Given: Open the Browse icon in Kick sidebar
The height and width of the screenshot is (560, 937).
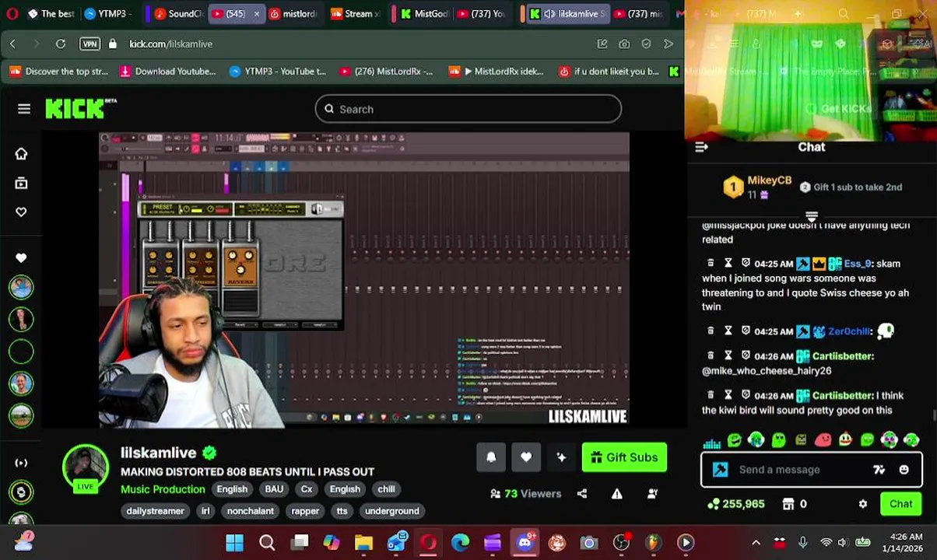Looking at the screenshot, I should [21, 183].
